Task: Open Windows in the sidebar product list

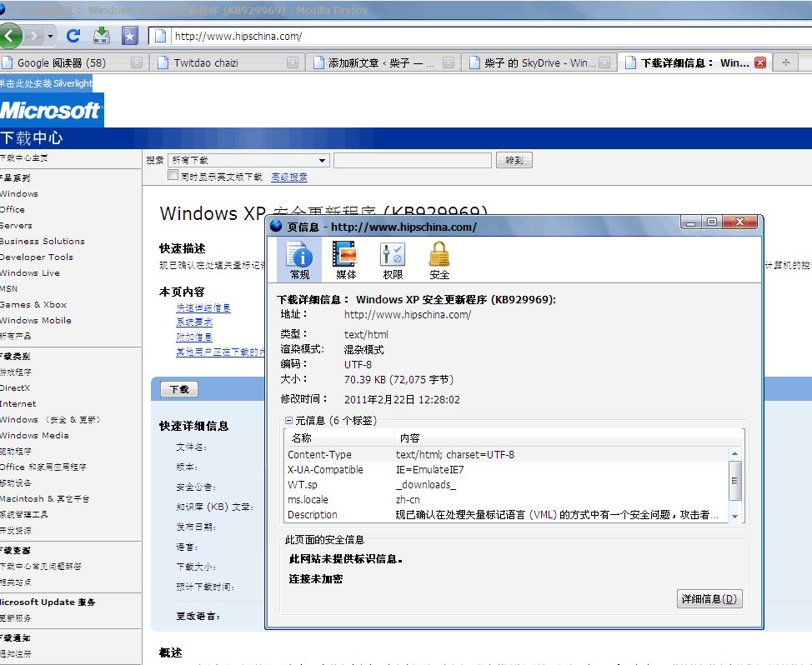Action: pyautogui.click(x=19, y=193)
